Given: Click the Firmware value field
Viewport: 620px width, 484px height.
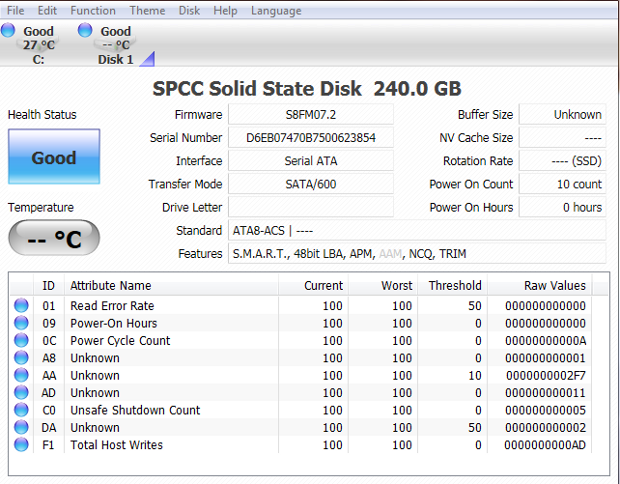Looking at the screenshot, I should pyautogui.click(x=310, y=115).
